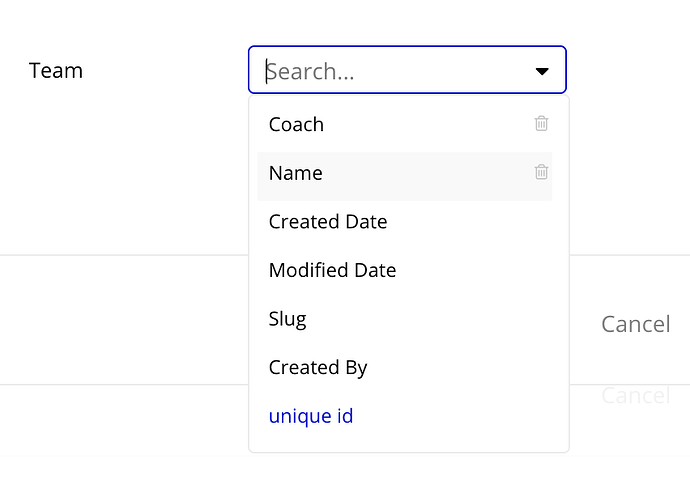
Task: Select the Coach option
Action: click(x=296, y=125)
